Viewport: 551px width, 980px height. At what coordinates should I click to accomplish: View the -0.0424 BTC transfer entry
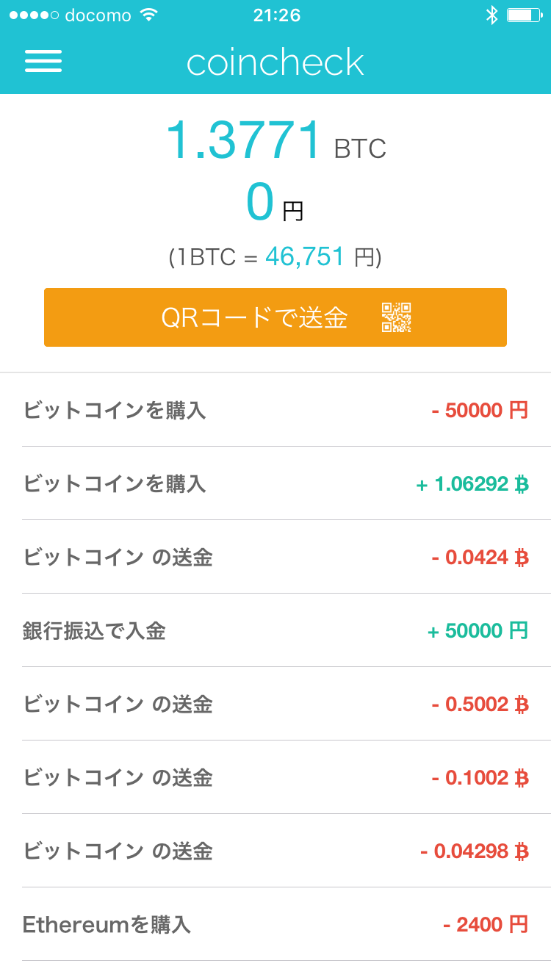click(275, 557)
